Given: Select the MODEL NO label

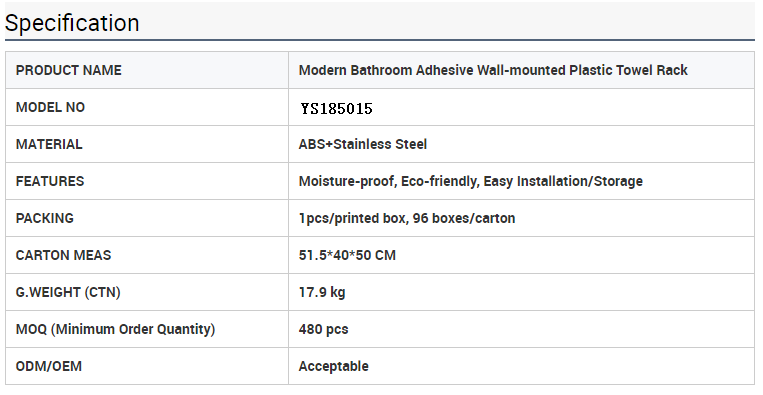Looking at the screenshot, I should [50, 107].
